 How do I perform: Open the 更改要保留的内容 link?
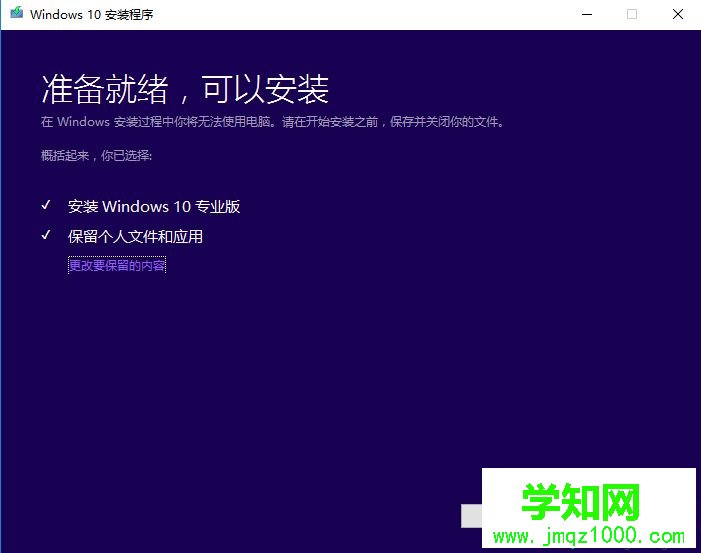117,265
